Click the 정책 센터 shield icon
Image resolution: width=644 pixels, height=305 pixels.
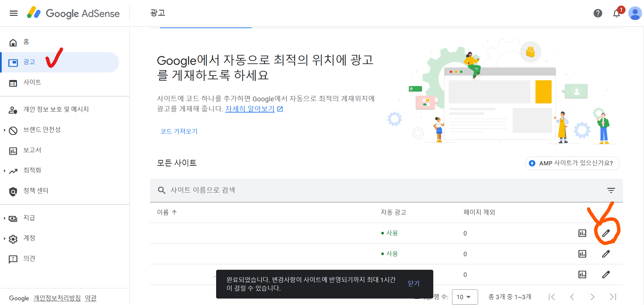coord(13,191)
